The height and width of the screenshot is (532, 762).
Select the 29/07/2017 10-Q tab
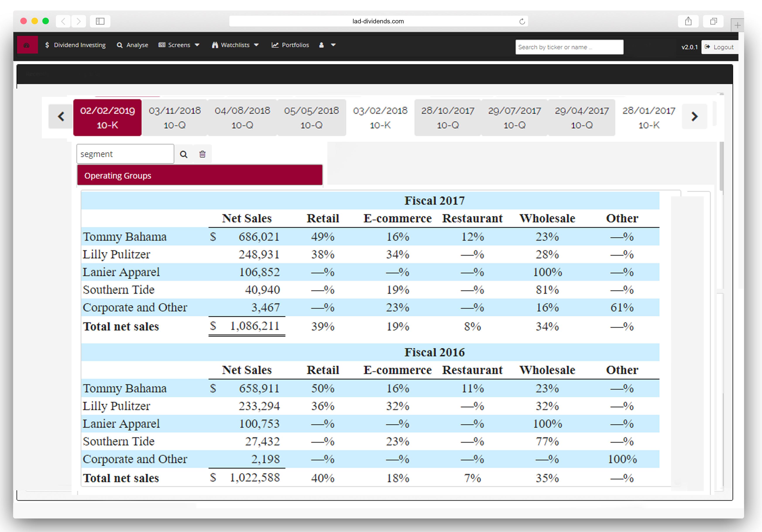click(x=514, y=118)
